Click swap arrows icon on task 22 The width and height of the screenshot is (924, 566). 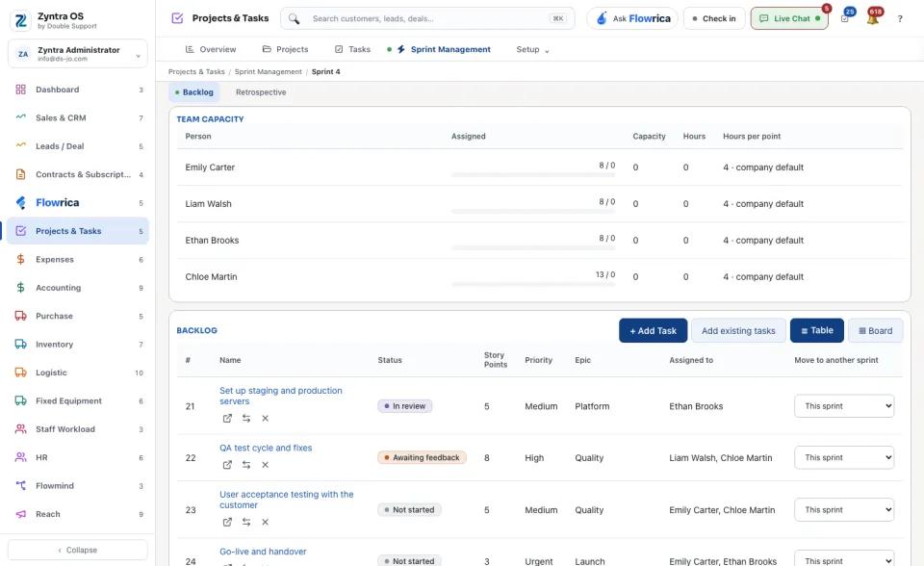(246, 465)
